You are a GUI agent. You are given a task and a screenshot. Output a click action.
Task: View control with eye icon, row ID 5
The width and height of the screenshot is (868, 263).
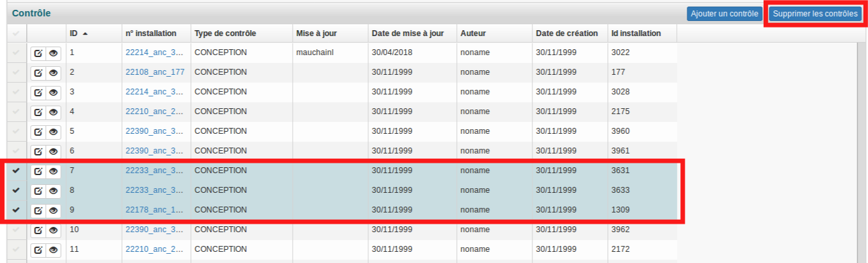[x=54, y=131]
